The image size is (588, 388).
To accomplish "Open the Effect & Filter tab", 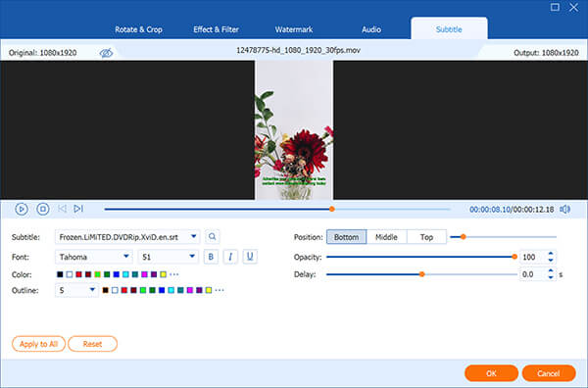I will (x=216, y=29).
